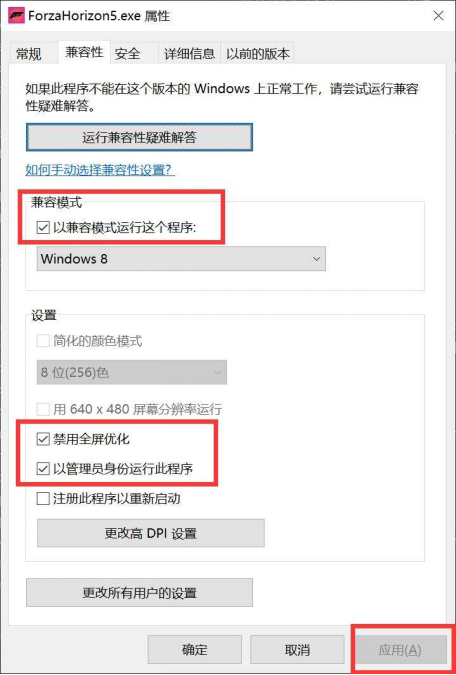This screenshot has width=456, height=675.
Task: Close the properties dialog with X
Action: pos(438,16)
